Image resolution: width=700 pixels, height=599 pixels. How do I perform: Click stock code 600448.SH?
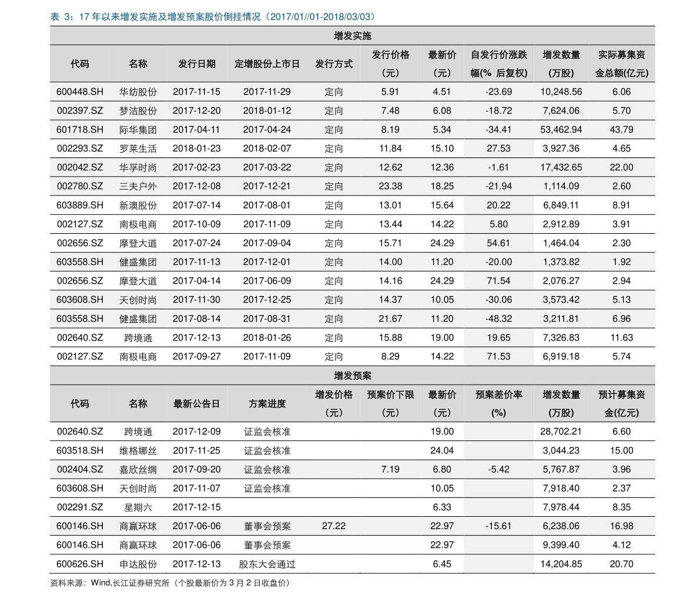(80, 91)
